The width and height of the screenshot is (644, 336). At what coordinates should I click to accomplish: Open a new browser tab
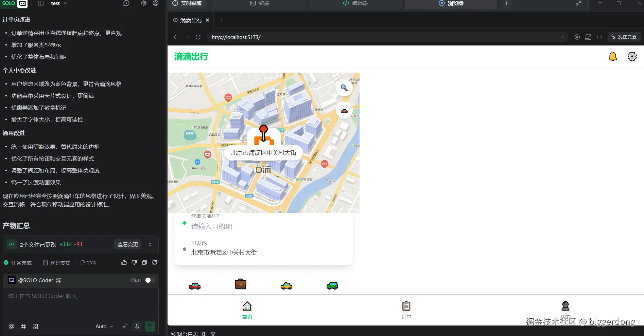tap(222, 20)
